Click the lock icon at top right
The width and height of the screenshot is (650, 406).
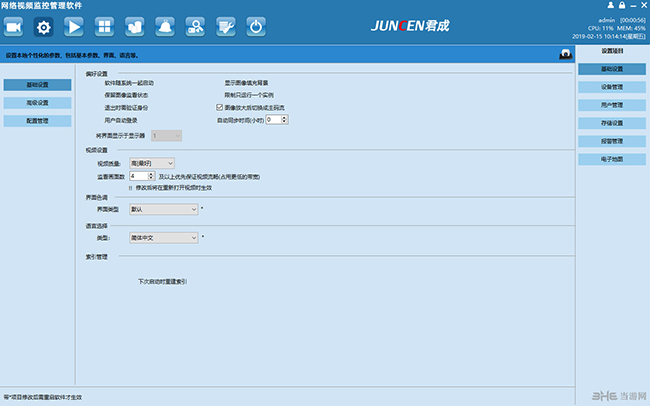pos(622,6)
